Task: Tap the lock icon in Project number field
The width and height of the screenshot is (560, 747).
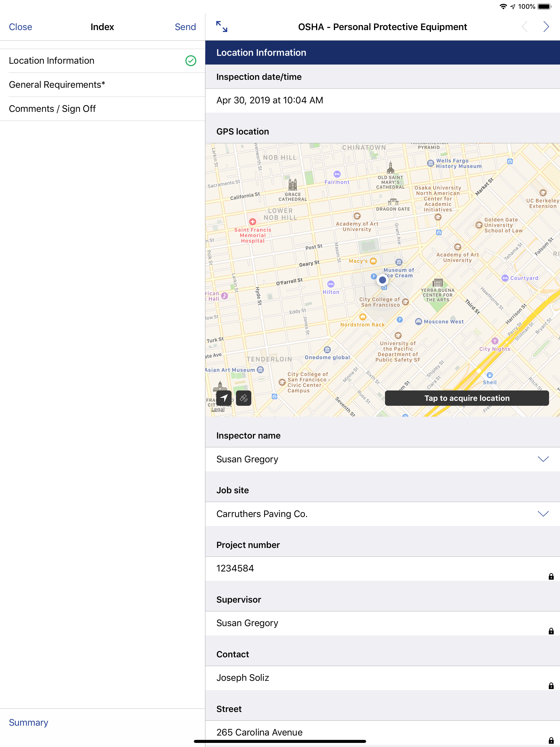Action: (x=551, y=576)
